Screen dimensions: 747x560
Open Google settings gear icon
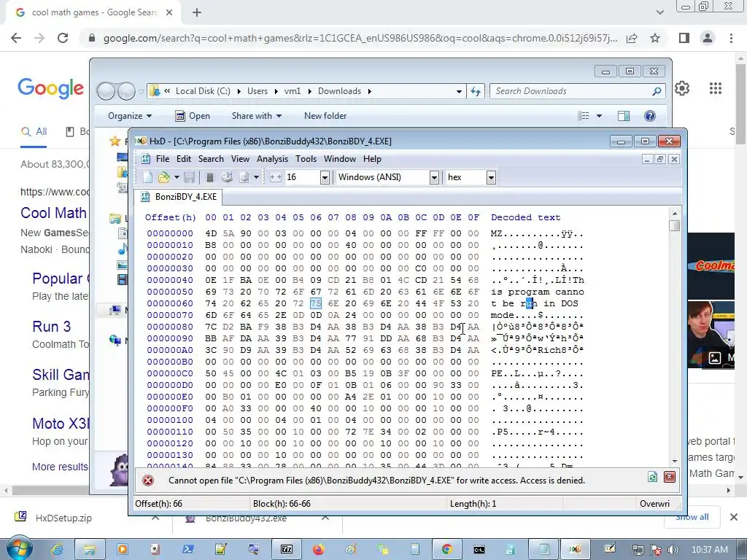coord(682,88)
